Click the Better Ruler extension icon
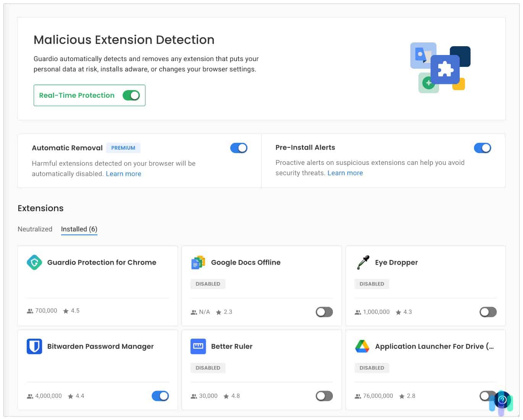This screenshot has height=420, width=523. 198,346
